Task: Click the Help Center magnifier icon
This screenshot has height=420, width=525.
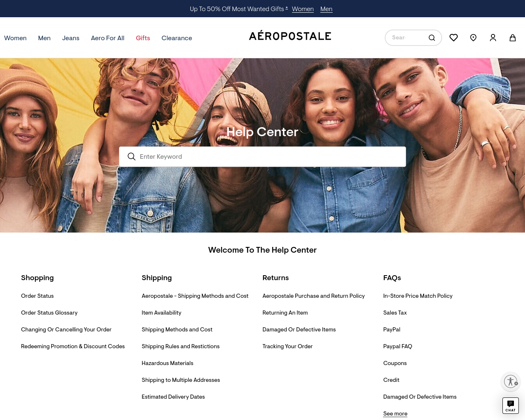Action: point(132,157)
